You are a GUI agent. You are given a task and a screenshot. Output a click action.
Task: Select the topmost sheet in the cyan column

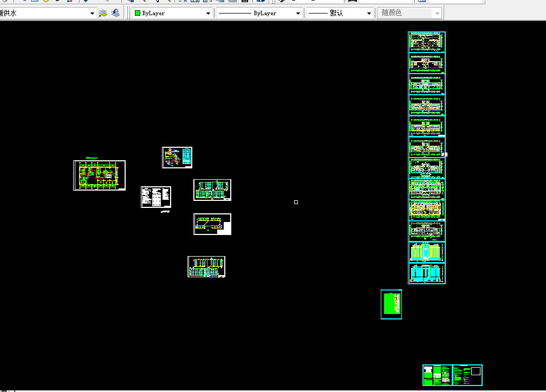(x=427, y=42)
